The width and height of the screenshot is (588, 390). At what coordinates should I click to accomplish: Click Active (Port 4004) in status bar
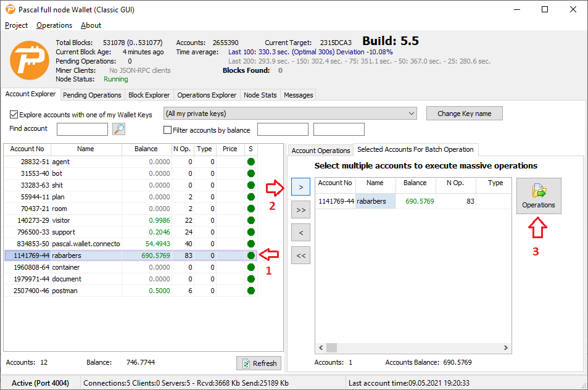(40, 383)
